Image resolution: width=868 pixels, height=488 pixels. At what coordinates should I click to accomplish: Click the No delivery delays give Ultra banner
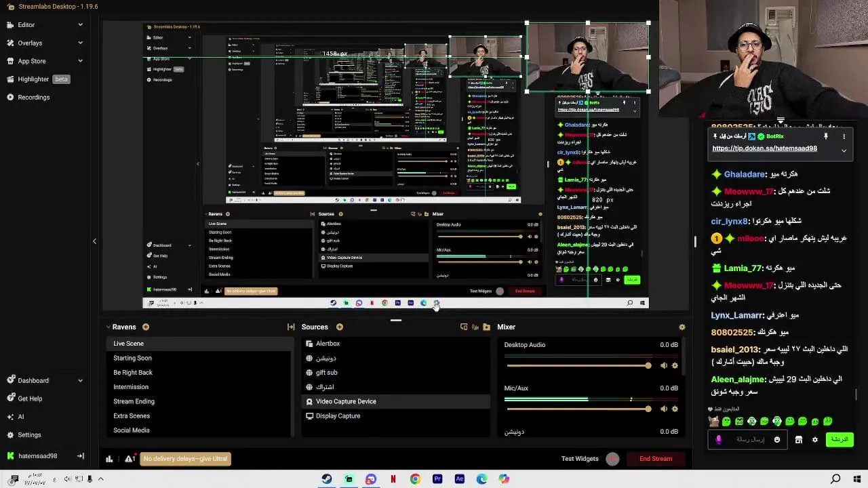point(185,459)
